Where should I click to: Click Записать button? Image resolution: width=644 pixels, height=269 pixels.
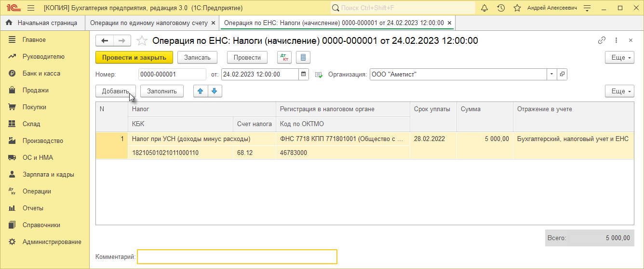click(198, 57)
